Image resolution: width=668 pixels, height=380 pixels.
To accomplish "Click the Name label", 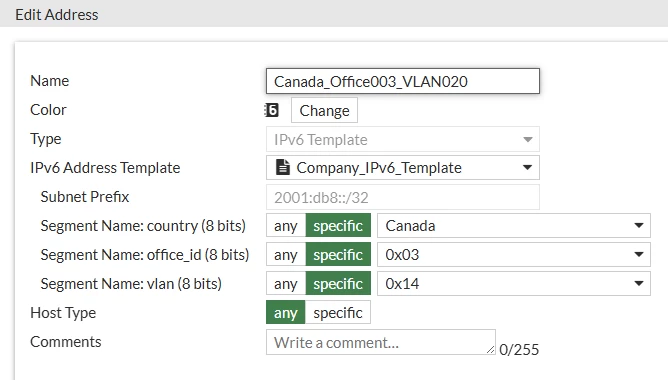I will (x=49, y=81).
